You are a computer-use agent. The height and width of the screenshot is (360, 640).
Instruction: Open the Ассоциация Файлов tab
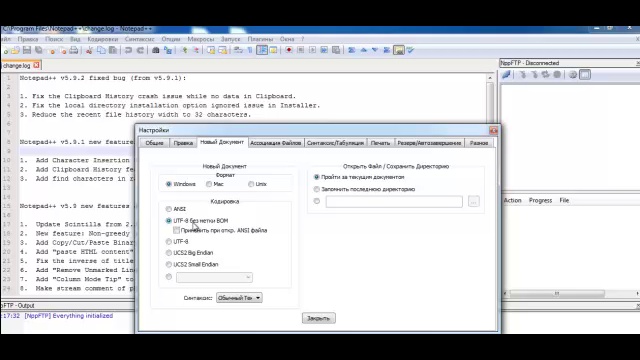tap(276, 143)
